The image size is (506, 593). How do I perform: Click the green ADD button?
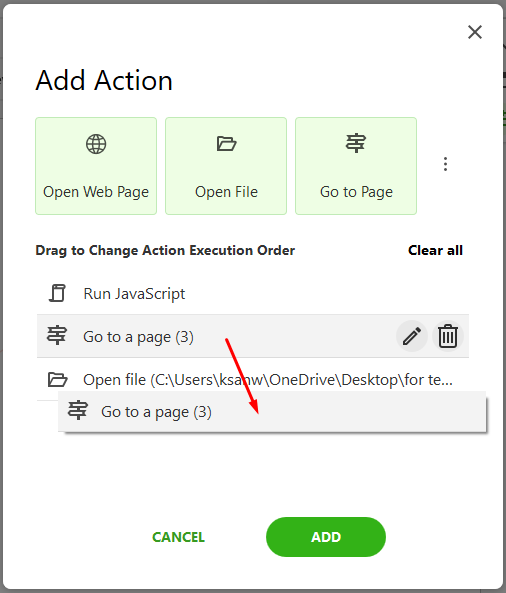pyautogui.click(x=326, y=537)
